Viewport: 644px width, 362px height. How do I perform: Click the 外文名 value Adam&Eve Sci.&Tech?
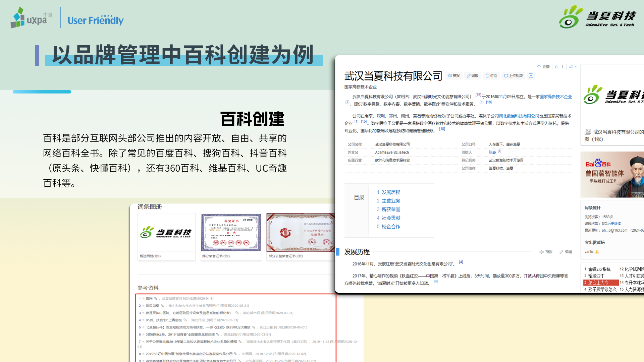(392, 153)
